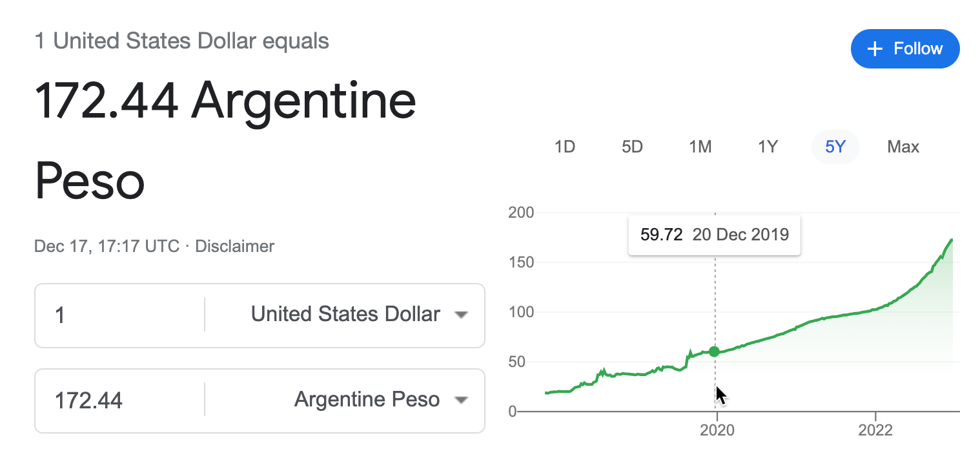The width and height of the screenshot is (980, 451).
Task: Click the plus icon on Follow button
Action: coord(875,49)
